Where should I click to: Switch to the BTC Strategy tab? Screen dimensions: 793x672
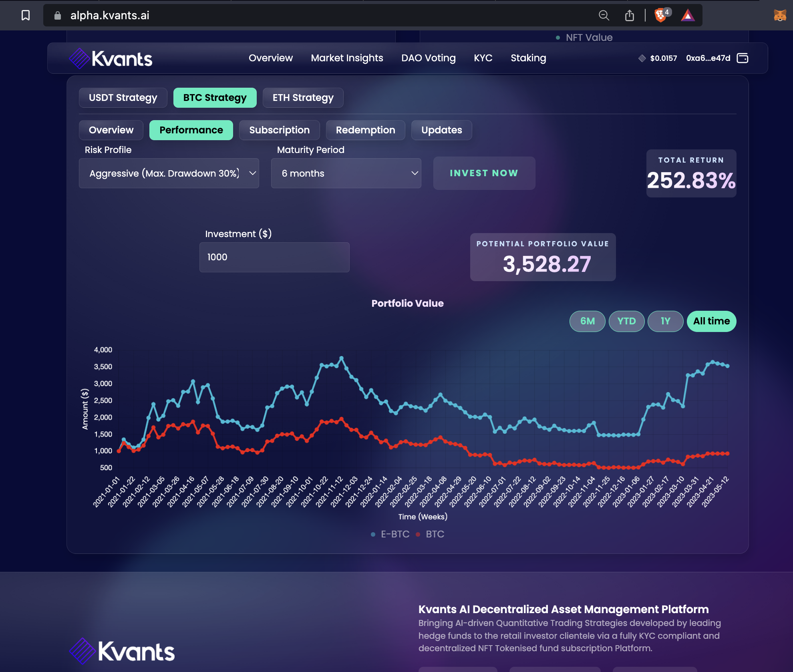pos(215,98)
